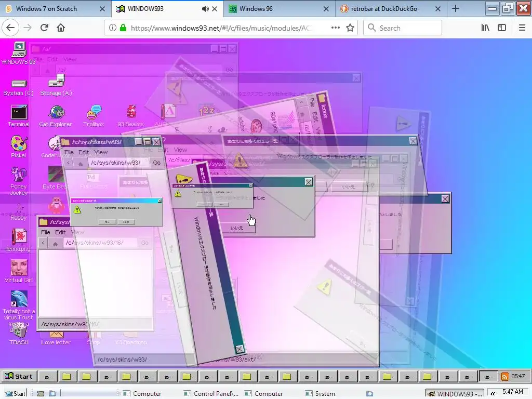Click path field in /c/sys/skins/w93/ window
Viewport: 532px width, 399px height.
118,163
